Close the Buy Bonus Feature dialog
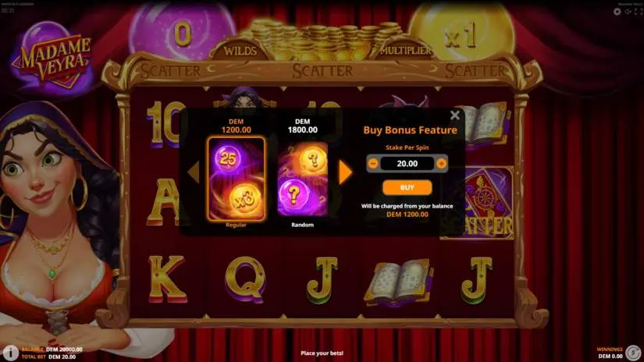 point(454,115)
